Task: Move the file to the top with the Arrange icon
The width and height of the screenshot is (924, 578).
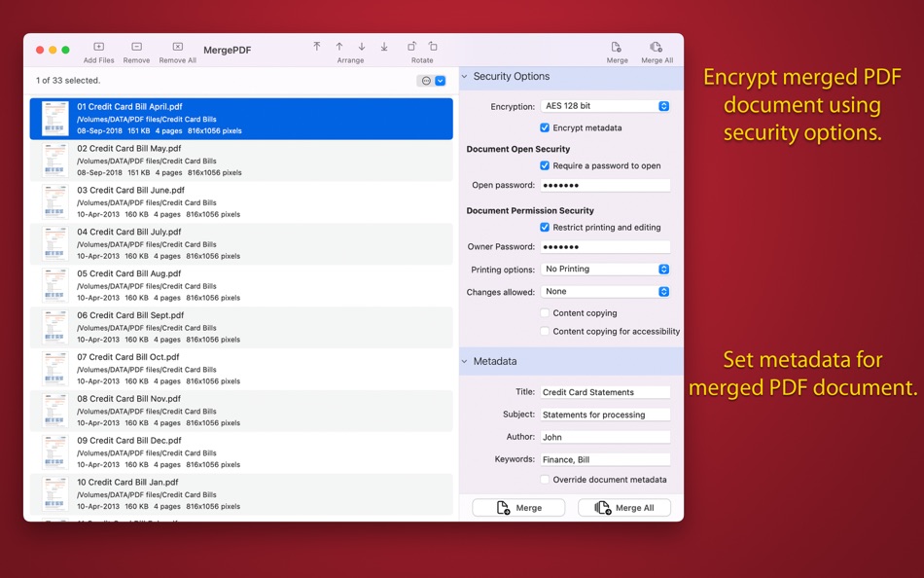Action: click(317, 46)
